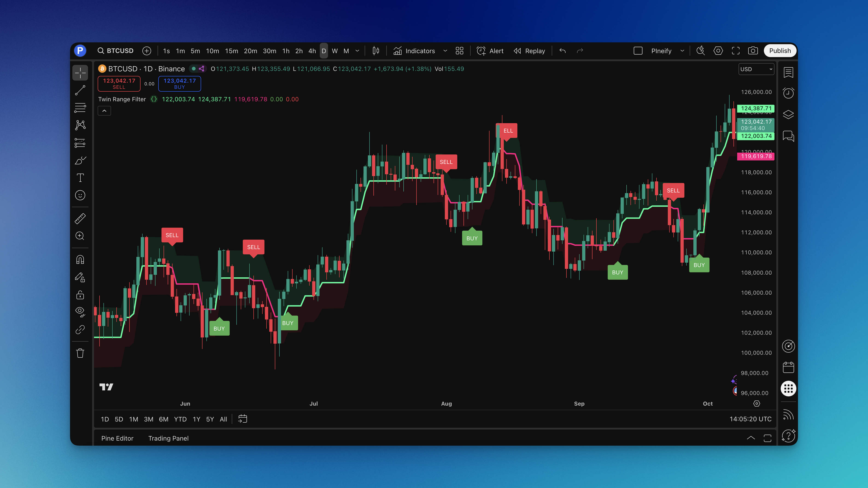
Task: Click the trash icon to remove drawings
Action: tap(80, 353)
